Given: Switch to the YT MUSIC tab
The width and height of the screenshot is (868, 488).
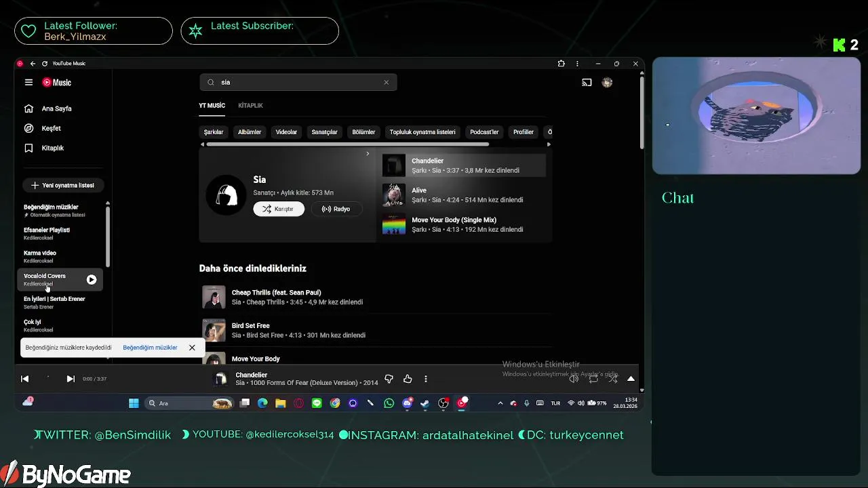Looking at the screenshot, I should click(x=212, y=106).
